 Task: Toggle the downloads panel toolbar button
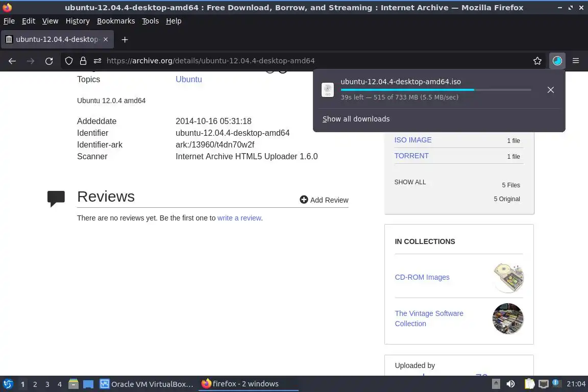coord(557,61)
